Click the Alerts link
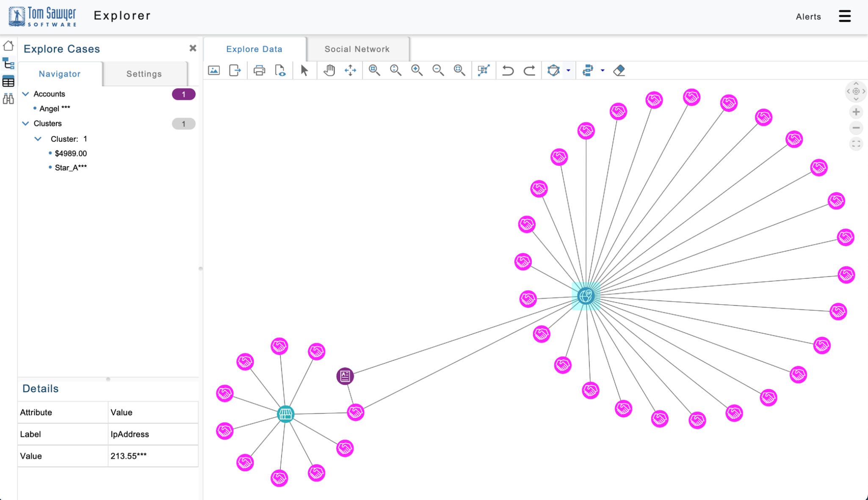The image size is (868, 500). (x=808, y=17)
